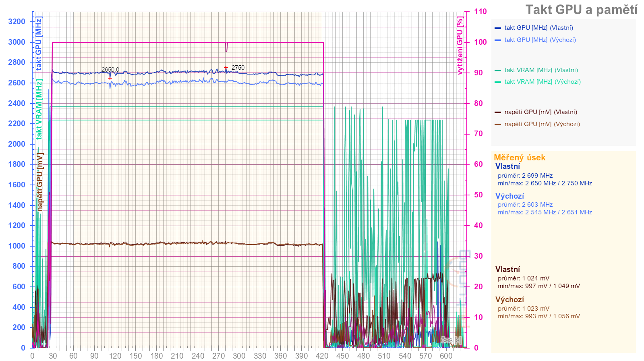Click right axis tick "50"

(478, 195)
